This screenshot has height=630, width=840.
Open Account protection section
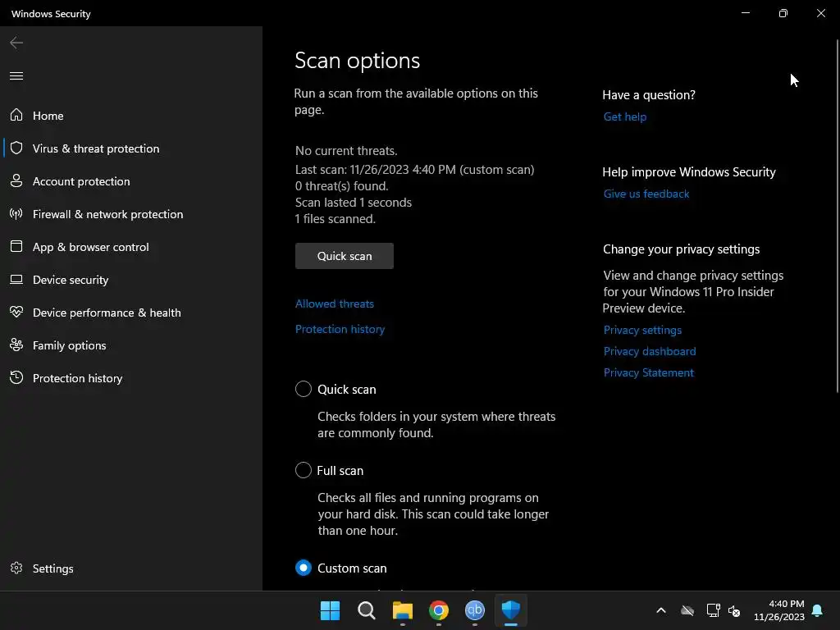point(131,181)
